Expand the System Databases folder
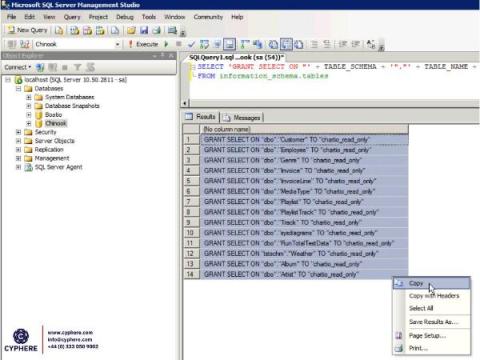The image size is (480, 360). point(29,97)
